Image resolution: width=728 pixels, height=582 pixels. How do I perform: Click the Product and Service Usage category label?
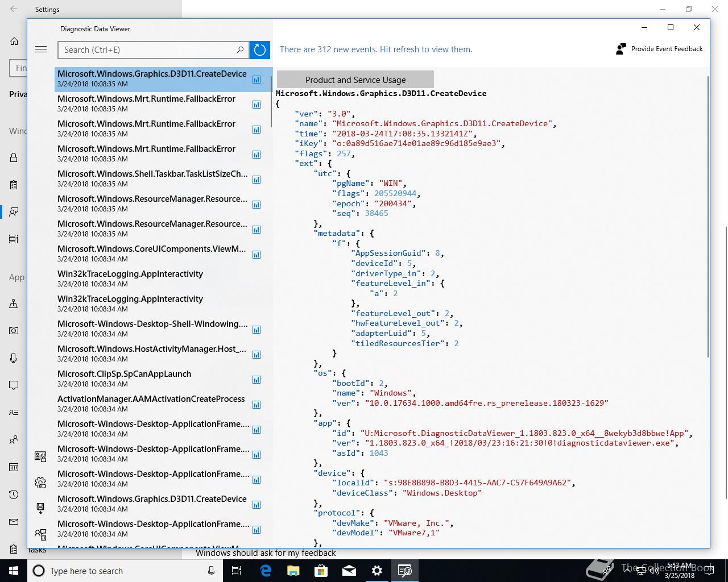pos(355,80)
